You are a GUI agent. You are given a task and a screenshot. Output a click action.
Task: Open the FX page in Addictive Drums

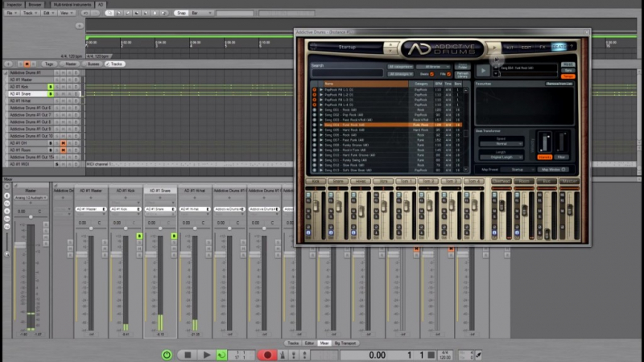(x=542, y=47)
